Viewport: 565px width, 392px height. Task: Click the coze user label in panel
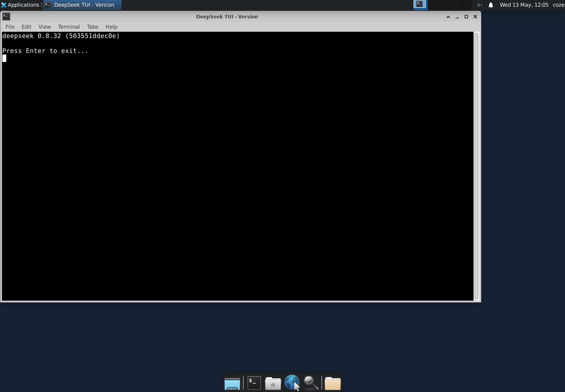[558, 5]
